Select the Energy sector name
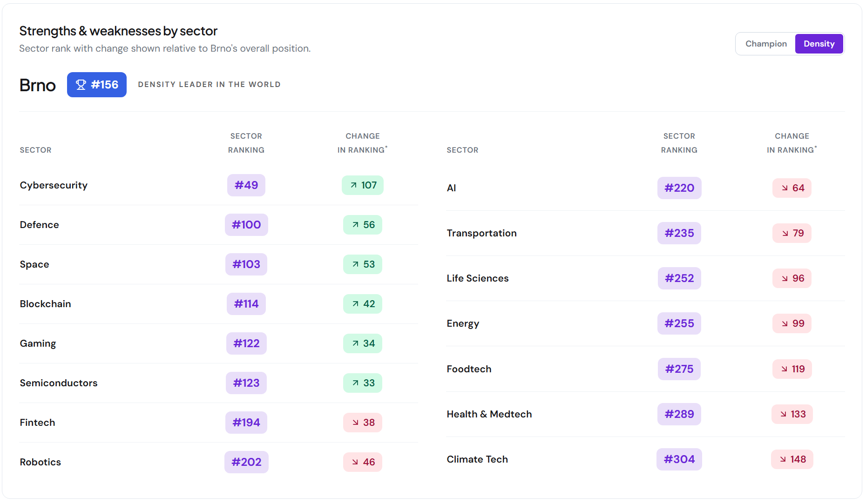Image resolution: width=866 pixels, height=504 pixels. (463, 323)
